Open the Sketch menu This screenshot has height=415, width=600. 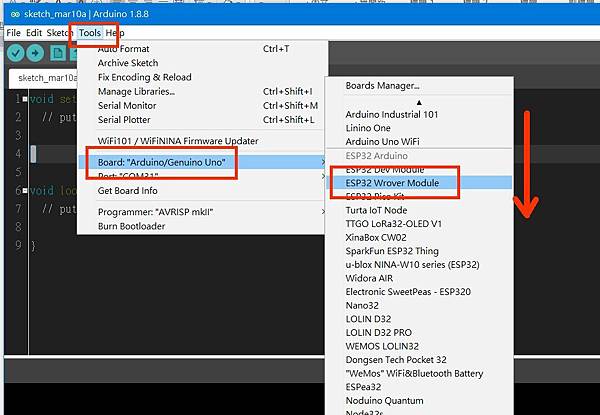point(59,33)
